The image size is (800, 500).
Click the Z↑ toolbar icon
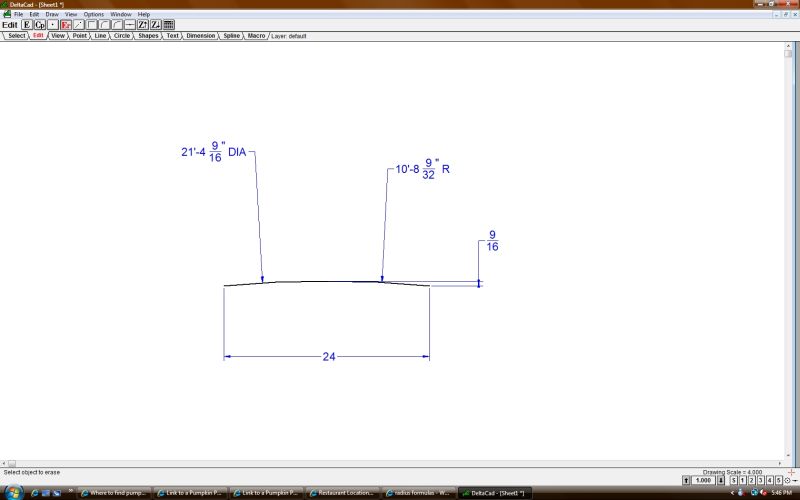pos(143,25)
